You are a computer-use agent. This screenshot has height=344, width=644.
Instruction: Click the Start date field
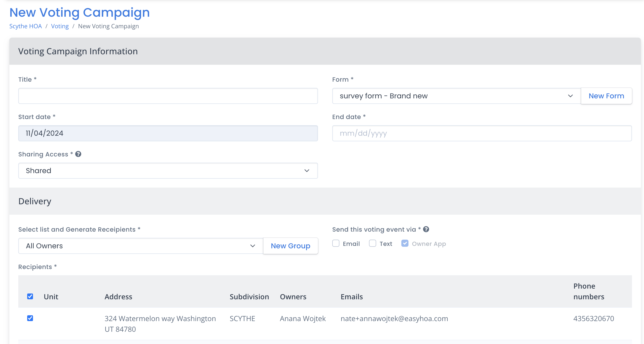click(x=168, y=133)
